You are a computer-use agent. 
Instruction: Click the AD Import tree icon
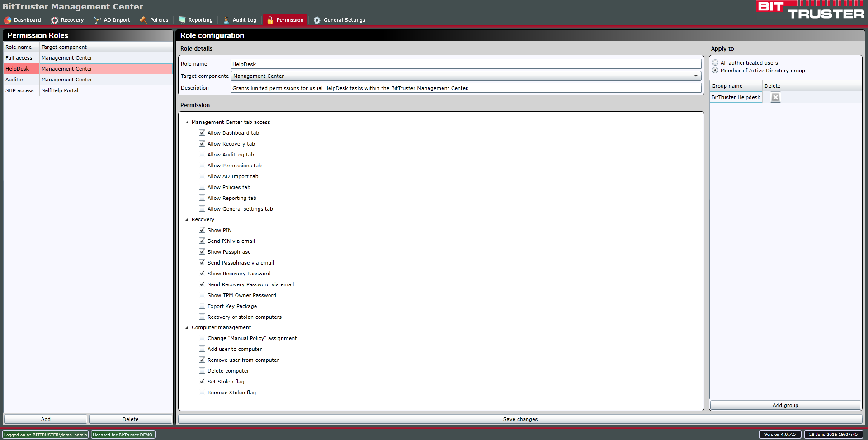(x=97, y=20)
